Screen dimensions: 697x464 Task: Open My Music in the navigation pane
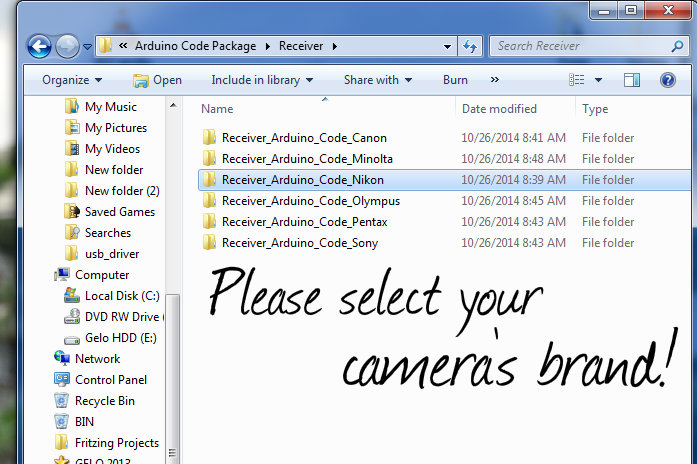tap(111, 107)
